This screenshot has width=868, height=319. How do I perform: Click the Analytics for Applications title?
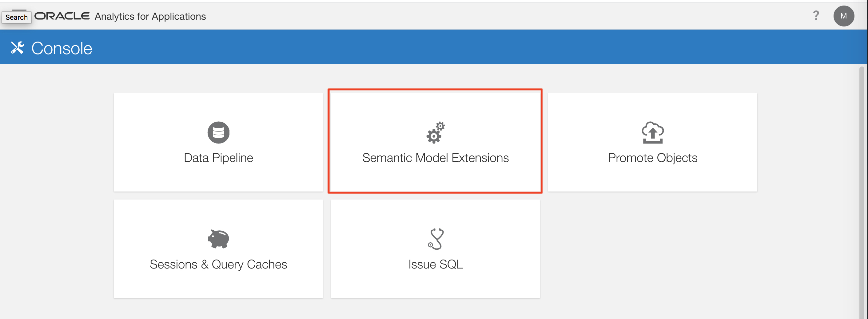point(150,16)
